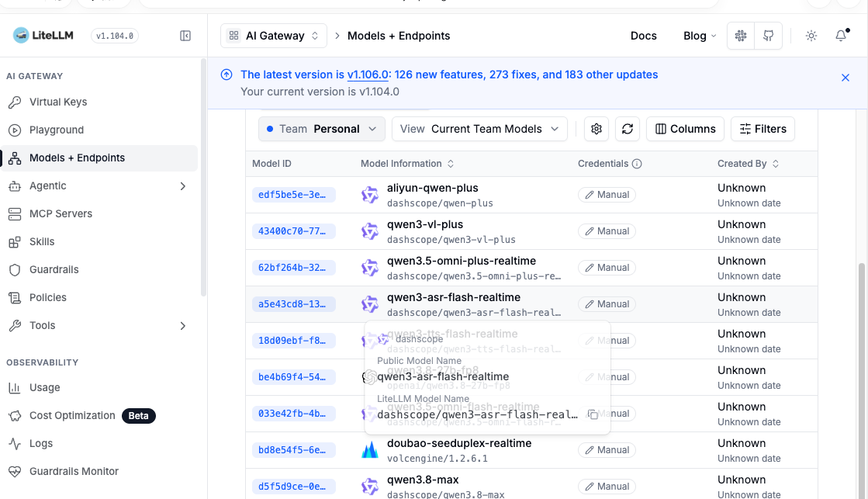Copy the LiteLLM model name
This screenshot has width=868, height=499.
coord(593,415)
